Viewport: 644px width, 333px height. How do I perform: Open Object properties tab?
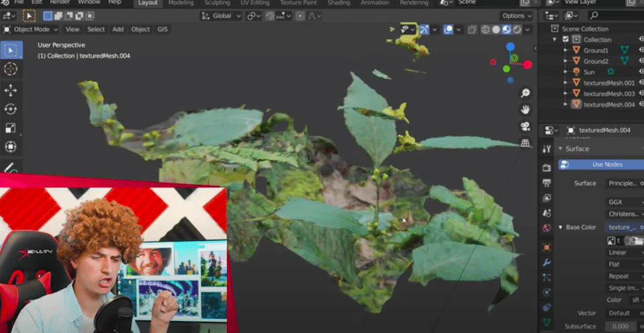pos(547,247)
